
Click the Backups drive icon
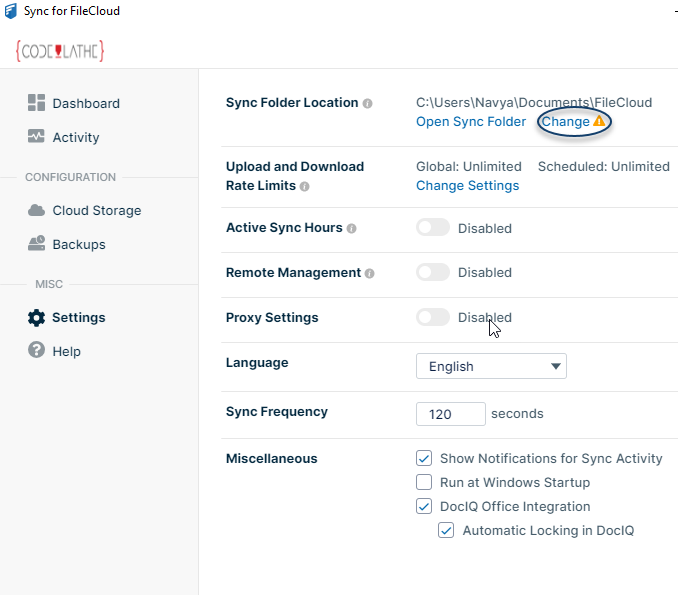pos(36,243)
